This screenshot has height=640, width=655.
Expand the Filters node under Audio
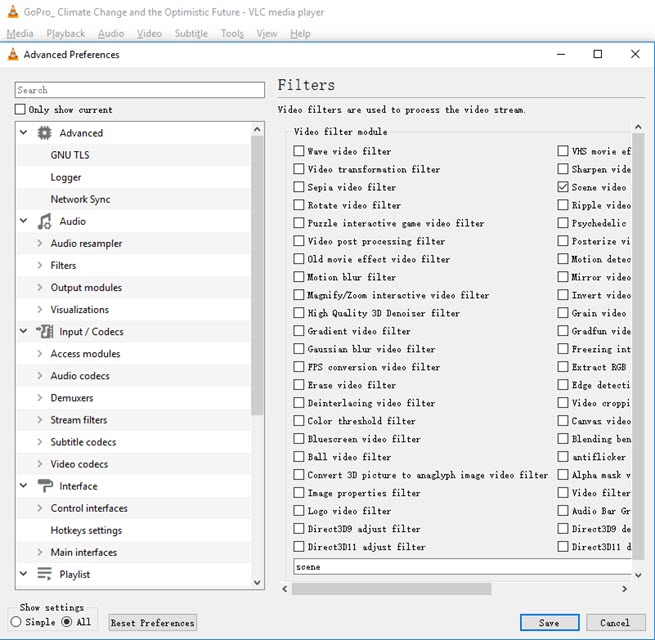(x=40, y=265)
